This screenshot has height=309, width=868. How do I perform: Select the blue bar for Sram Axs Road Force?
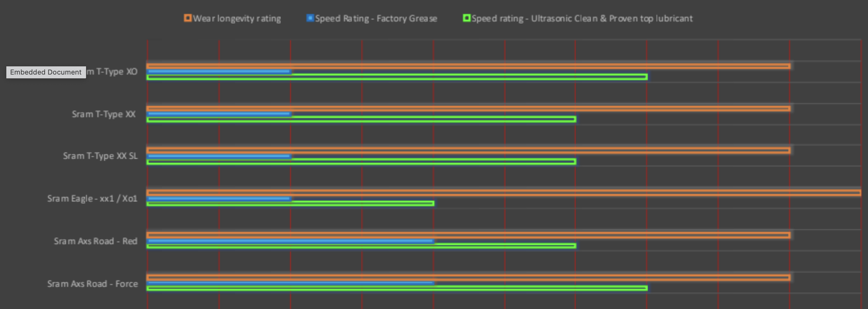coord(290,283)
